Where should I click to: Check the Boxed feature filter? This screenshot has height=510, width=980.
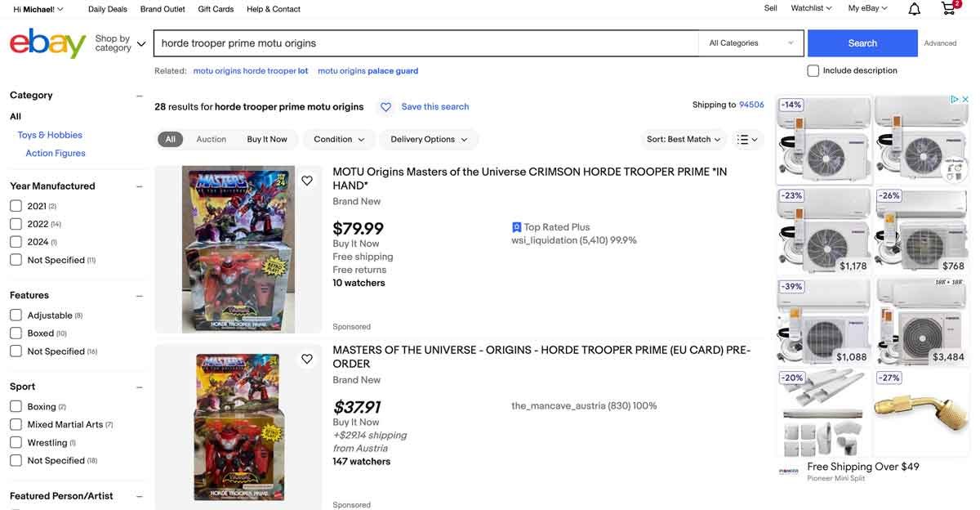pyautogui.click(x=16, y=333)
